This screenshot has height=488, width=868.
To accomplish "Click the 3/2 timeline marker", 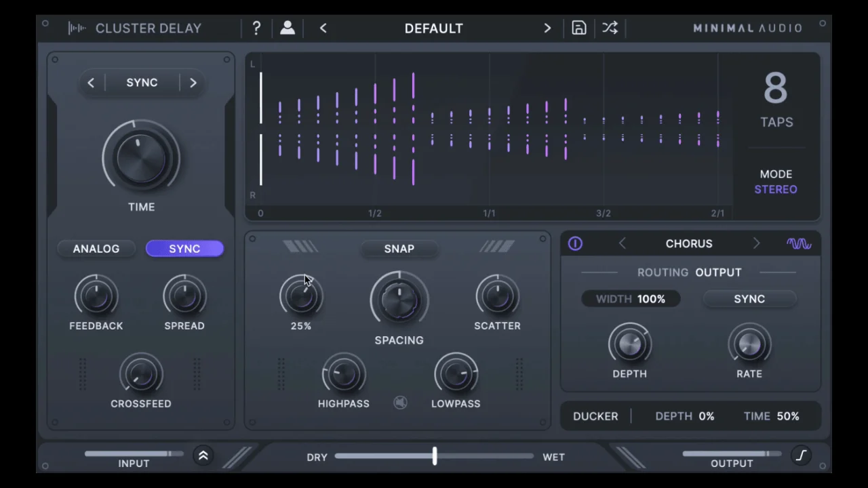I will (604, 213).
